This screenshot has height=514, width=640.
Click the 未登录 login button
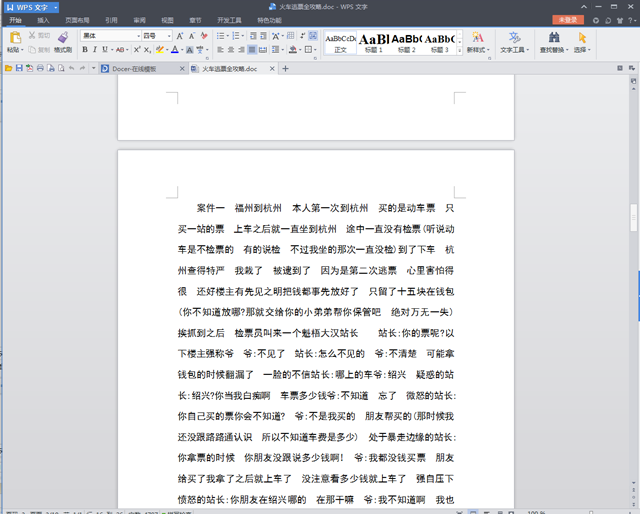coord(568,20)
